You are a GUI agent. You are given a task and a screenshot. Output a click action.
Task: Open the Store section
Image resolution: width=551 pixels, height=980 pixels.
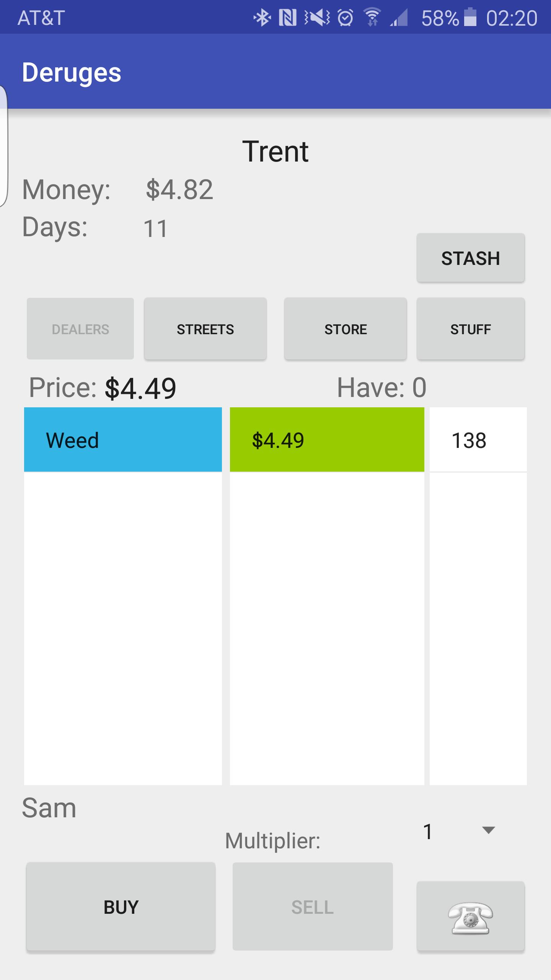coord(345,329)
